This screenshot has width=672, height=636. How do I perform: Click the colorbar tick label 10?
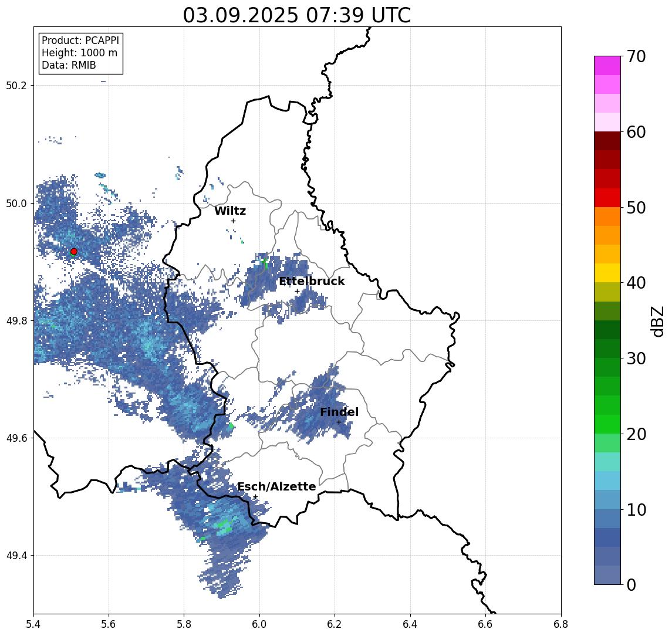pyautogui.click(x=636, y=510)
